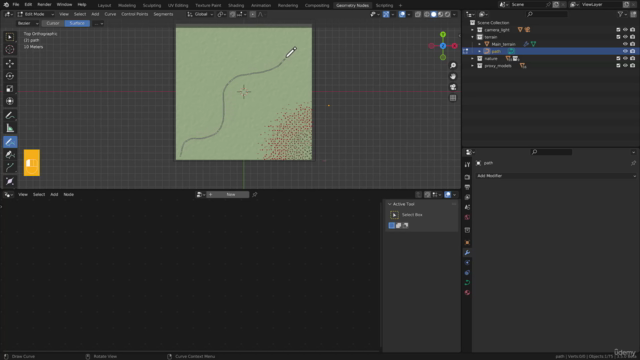Screen dimensions: 640x360
Task: Open the Object Data curve properties tab
Action: point(467,283)
